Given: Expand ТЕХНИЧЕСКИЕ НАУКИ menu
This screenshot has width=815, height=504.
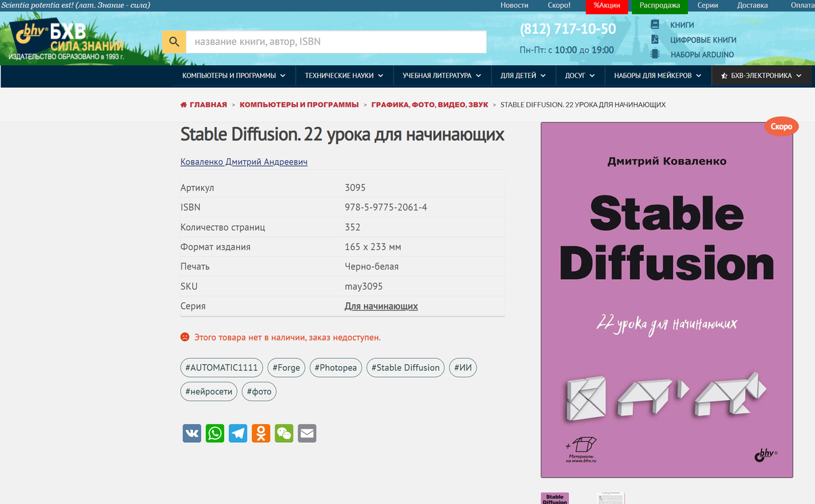Looking at the screenshot, I should pos(344,76).
